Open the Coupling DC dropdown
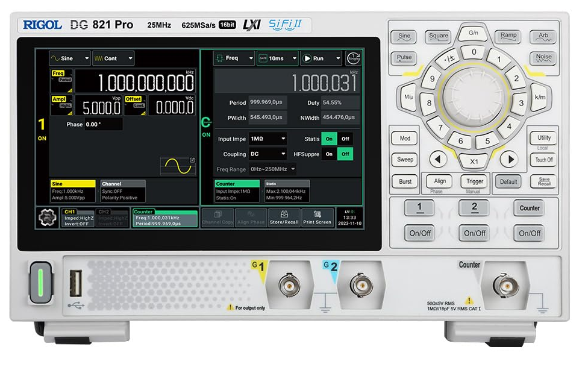Image resolution: width=588 pixels, height=367 pixels. click(267, 154)
